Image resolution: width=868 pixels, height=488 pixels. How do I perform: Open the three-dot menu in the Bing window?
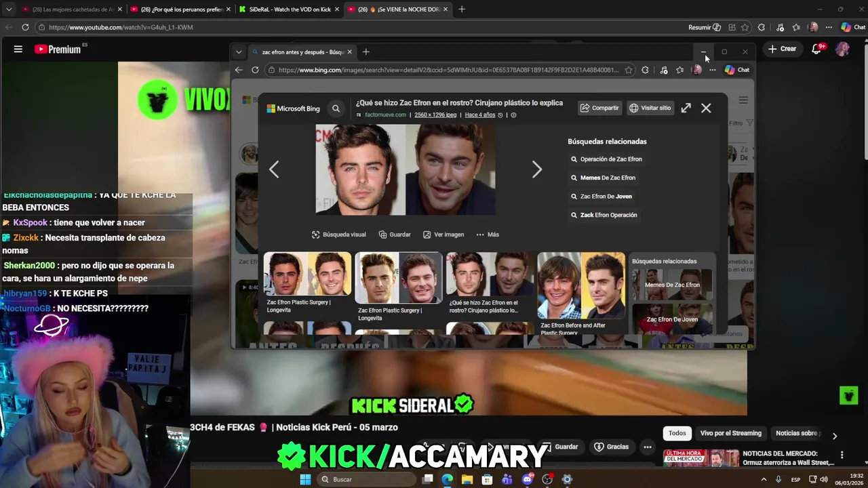pos(712,70)
